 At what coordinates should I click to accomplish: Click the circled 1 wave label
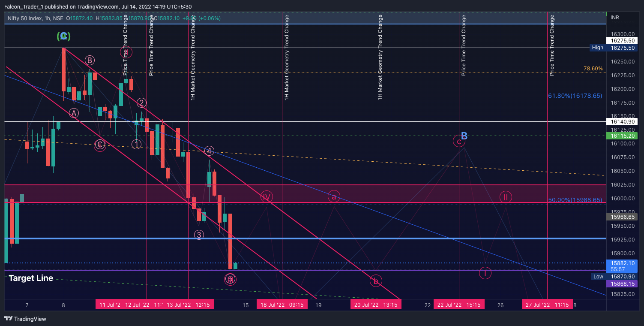pyautogui.click(x=136, y=144)
